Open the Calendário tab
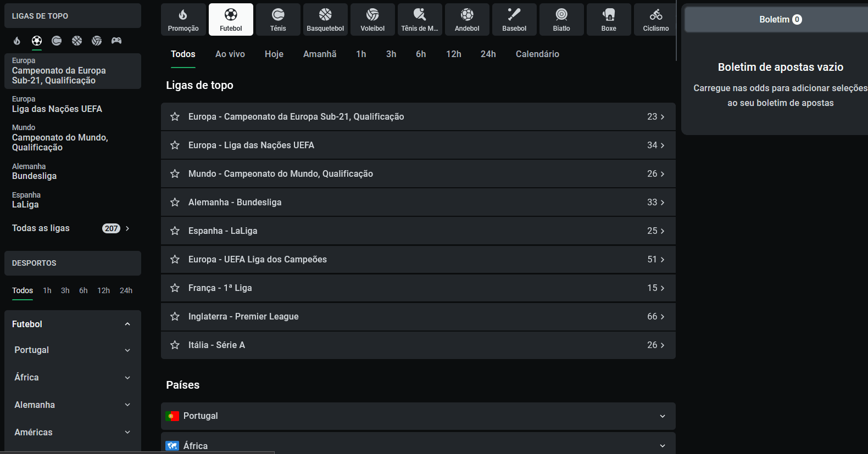Screen dimensions: 868x454 click(537, 54)
